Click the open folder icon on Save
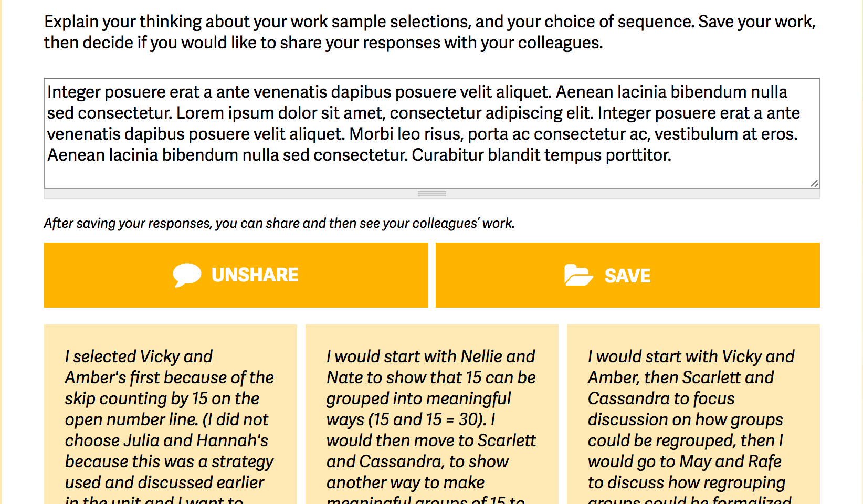Image resolution: width=863 pixels, height=504 pixels. coord(578,275)
